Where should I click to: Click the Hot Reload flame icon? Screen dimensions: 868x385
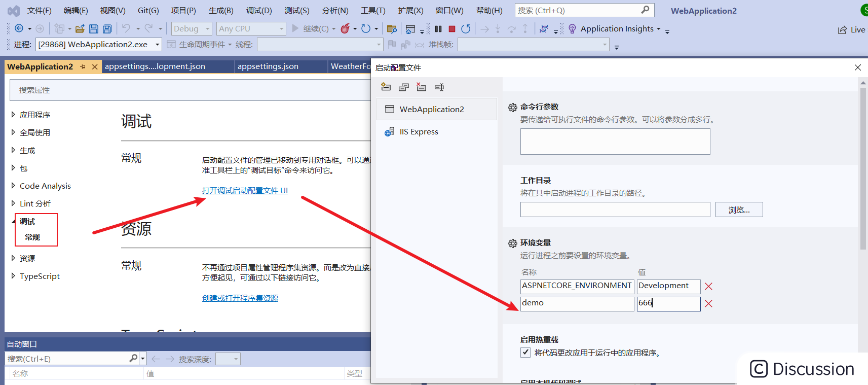point(345,28)
